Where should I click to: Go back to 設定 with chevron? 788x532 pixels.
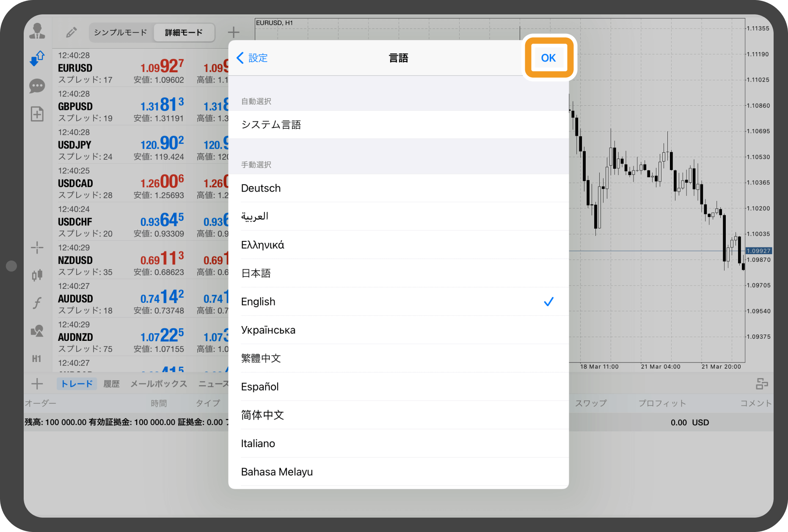coord(252,58)
